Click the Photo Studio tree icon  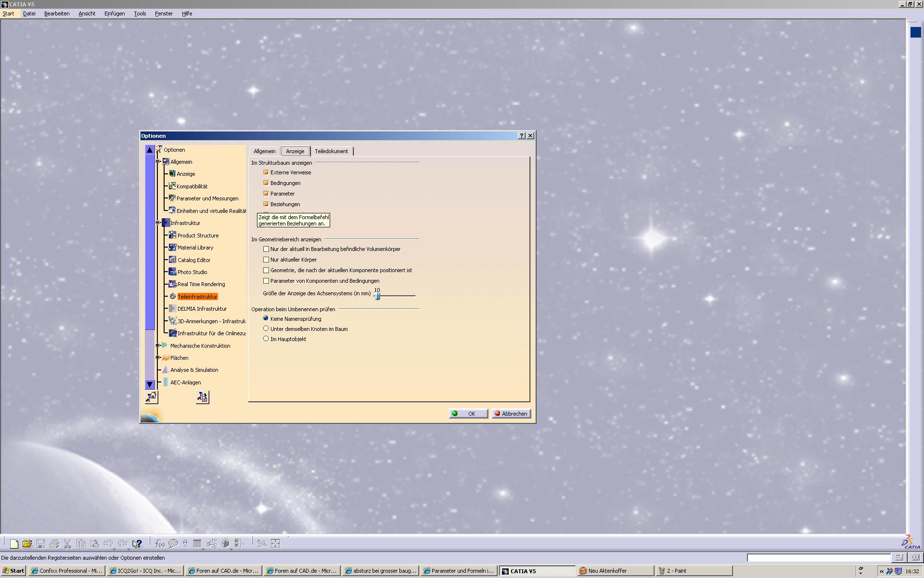click(172, 272)
